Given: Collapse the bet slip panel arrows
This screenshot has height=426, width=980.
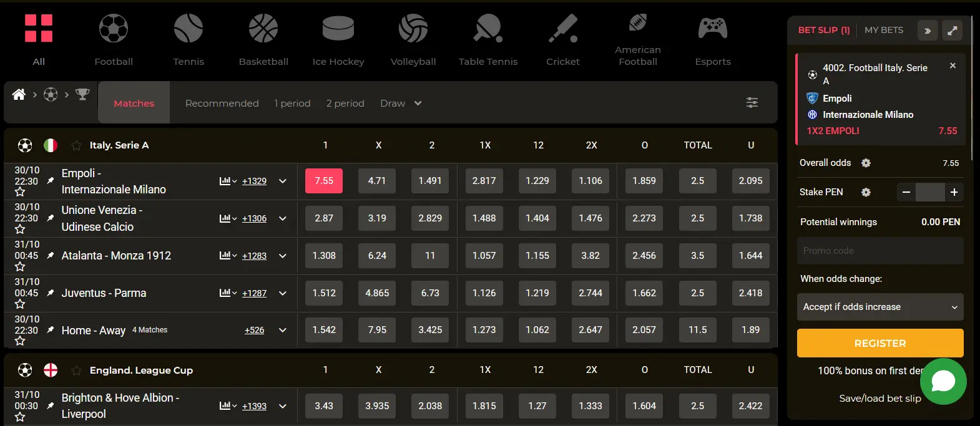Looking at the screenshot, I should tap(928, 31).
